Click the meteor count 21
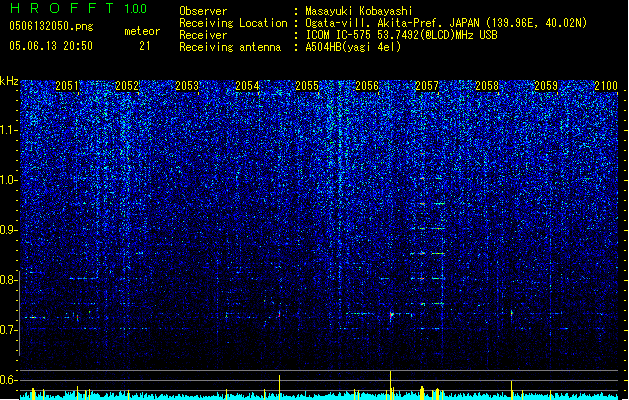The height and width of the screenshot is (400, 629). (145, 46)
